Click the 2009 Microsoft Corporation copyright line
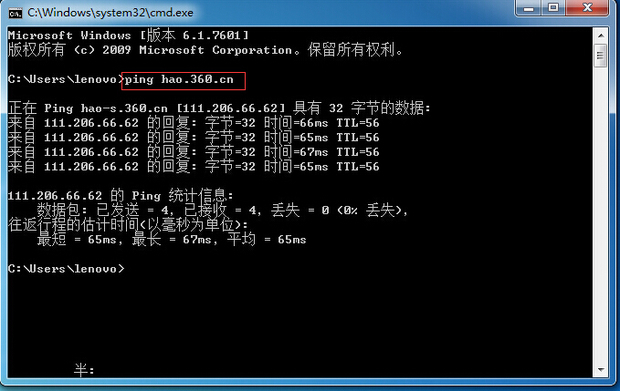The height and width of the screenshot is (391, 620). point(205,50)
